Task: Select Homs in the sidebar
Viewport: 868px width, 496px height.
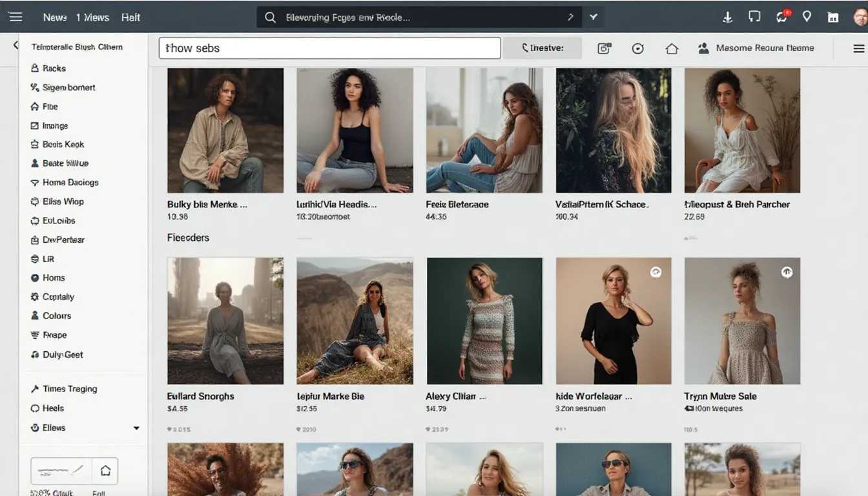Action: (48, 278)
